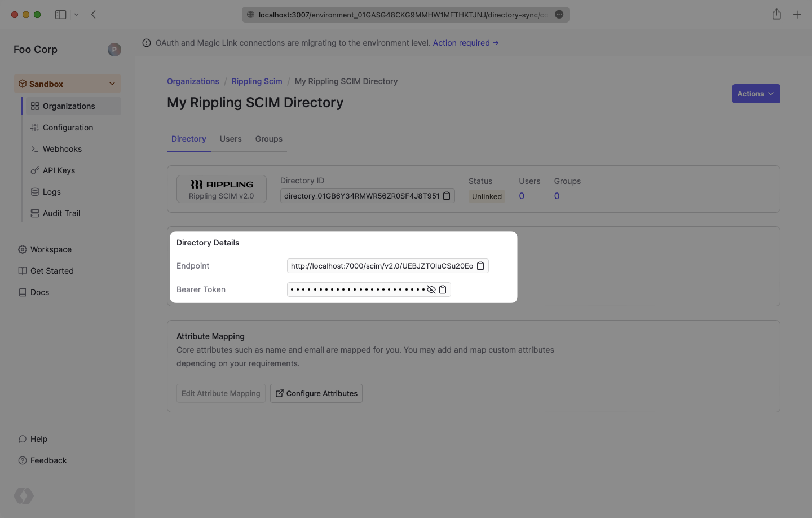Open a new browser tab
This screenshot has height=518, width=812.
(x=797, y=15)
